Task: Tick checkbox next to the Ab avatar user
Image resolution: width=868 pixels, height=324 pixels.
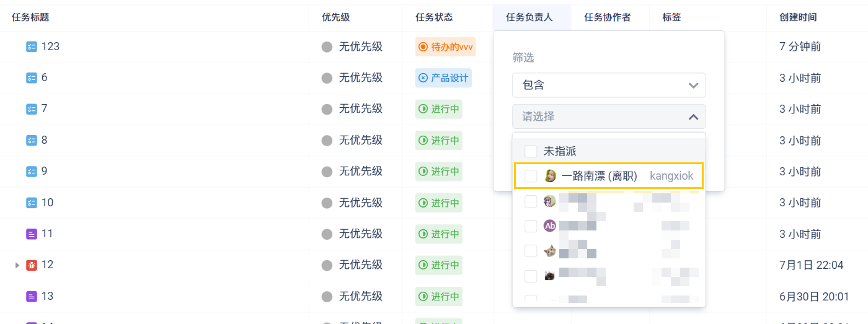Action: tap(531, 226)
